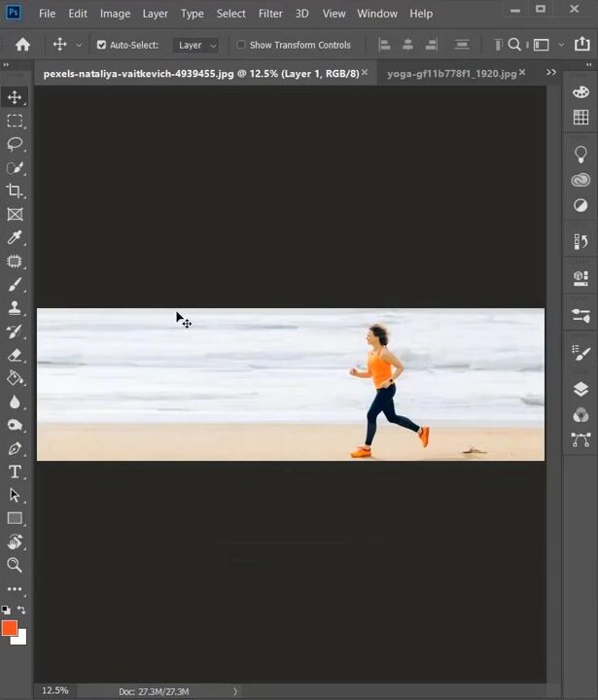This screenshot has width=598, height=700.
Task: Toggle the Auto-Select checkbox
Action: [101, 45]
